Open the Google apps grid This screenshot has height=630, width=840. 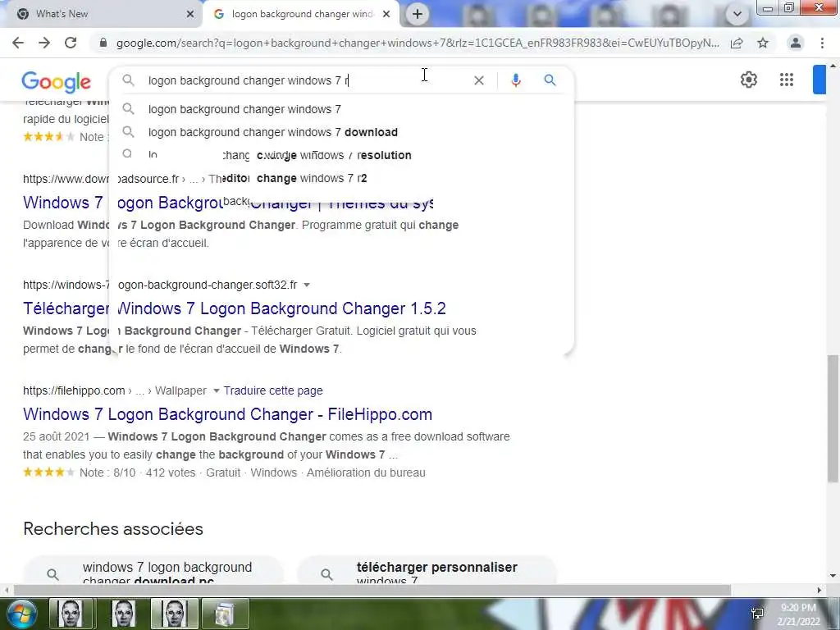[787, 80]
